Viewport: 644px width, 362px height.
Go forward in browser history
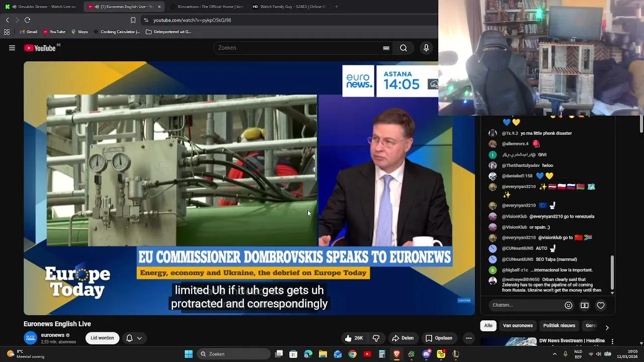point(17,20)
